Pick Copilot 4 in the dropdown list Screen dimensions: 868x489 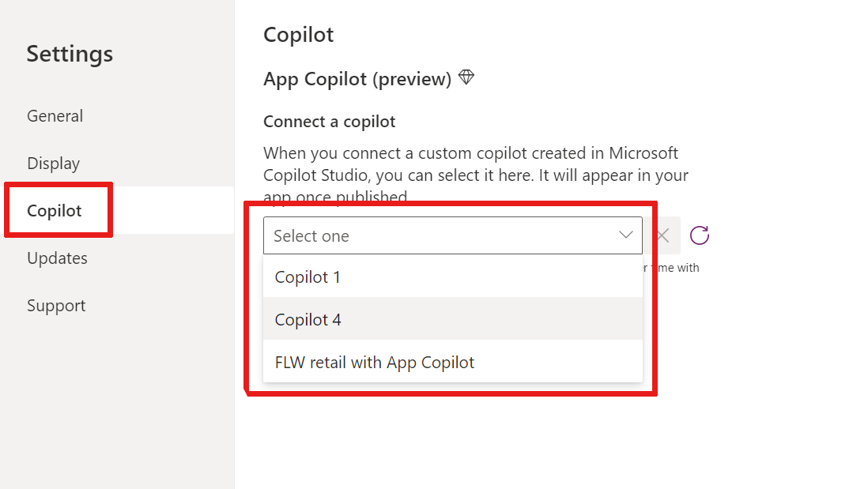tap(452, 319)
